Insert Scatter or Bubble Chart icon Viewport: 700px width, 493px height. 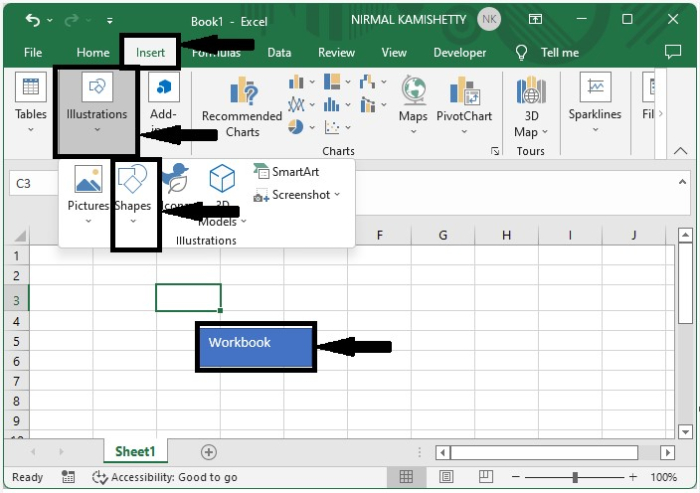tap(332, 128)
